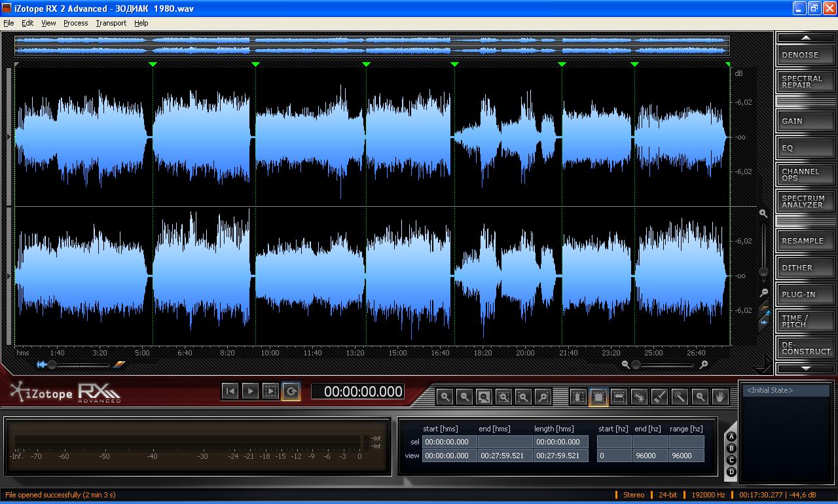Viewport: 838px width, 504px height.
Task: Open the Process menu
Action: [x=76, y=23]
